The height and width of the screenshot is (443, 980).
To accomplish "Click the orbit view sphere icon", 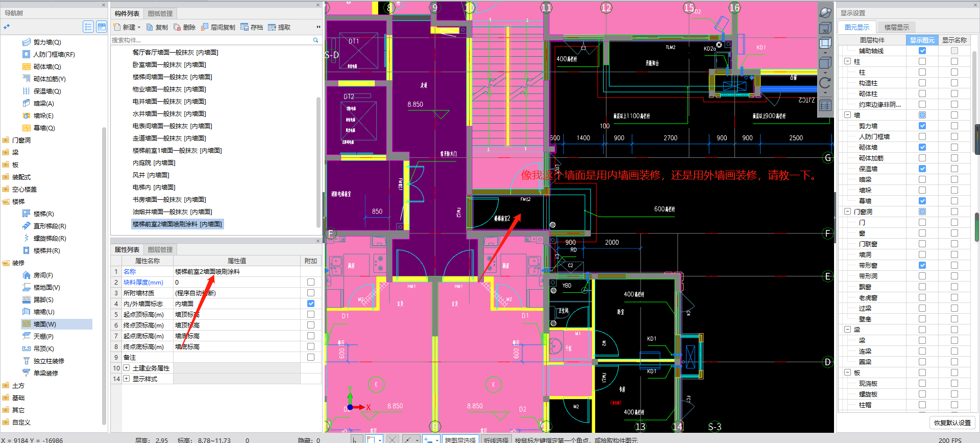I will click(x=825, y=12).
